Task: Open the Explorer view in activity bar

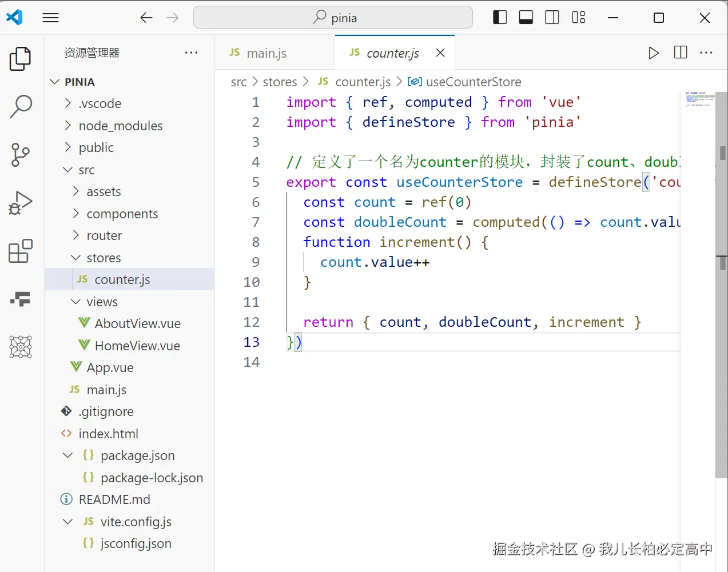Action: (21, 58)
